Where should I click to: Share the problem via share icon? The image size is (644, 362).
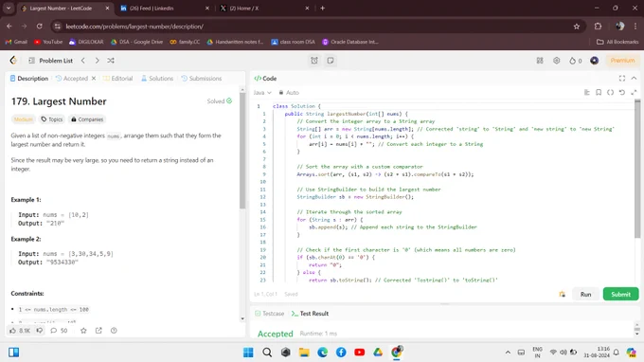click(98, 331)
